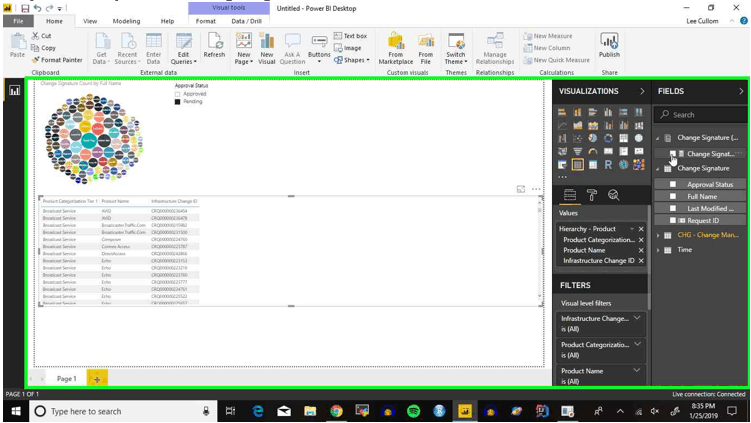The height and width of the screenshot is (423, 751).
Task: Click the table visual's vertical scrollbar
Action: (x=540, y=252)
